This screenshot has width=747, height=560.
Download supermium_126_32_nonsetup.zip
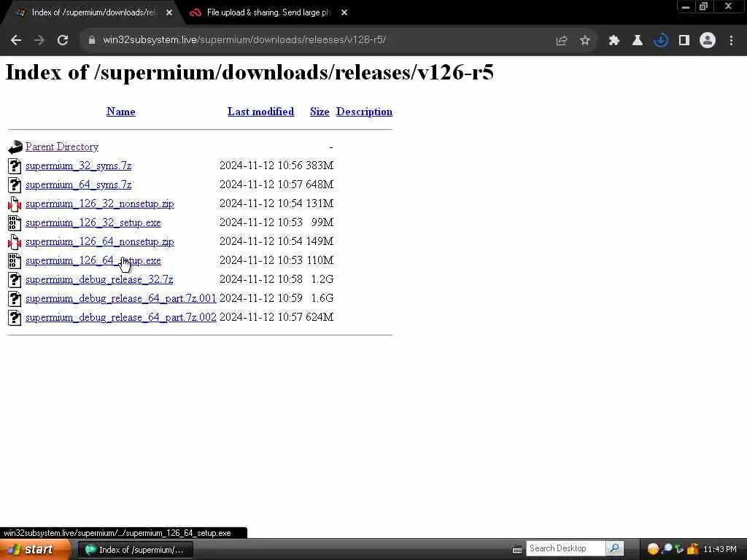pos(99,204)
